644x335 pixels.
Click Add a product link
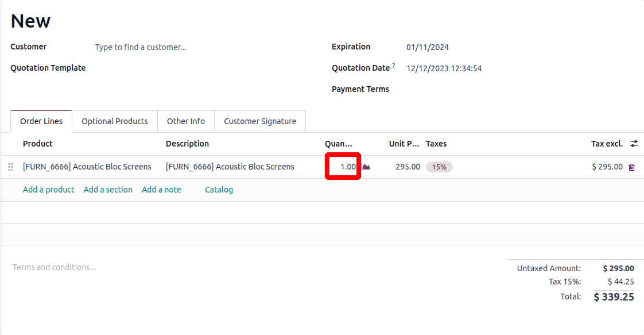pos(48,190)
